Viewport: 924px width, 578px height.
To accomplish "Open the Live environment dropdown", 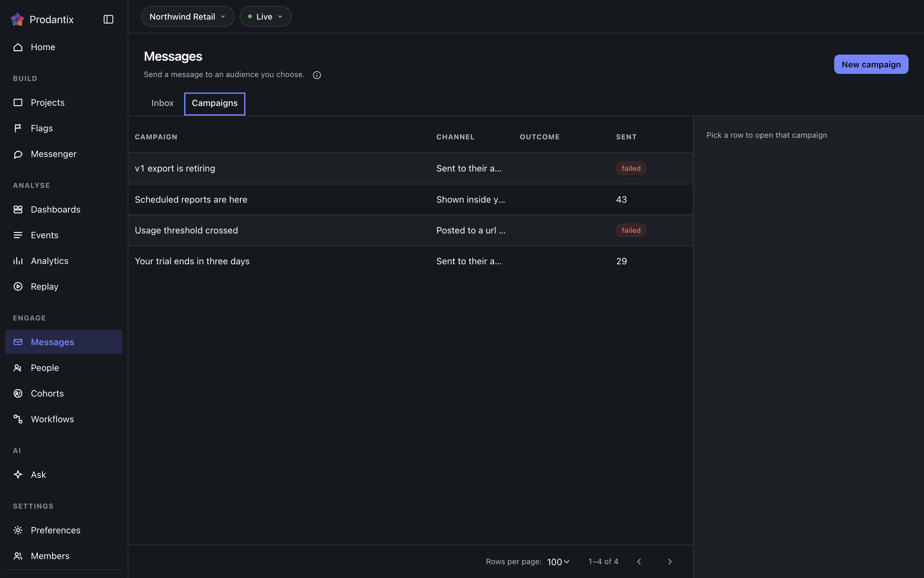I will point(265,16).
